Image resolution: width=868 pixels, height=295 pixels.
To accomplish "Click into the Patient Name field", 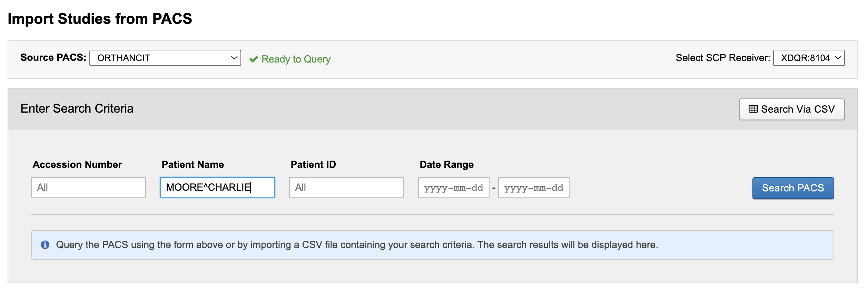I will coord(217,188).
